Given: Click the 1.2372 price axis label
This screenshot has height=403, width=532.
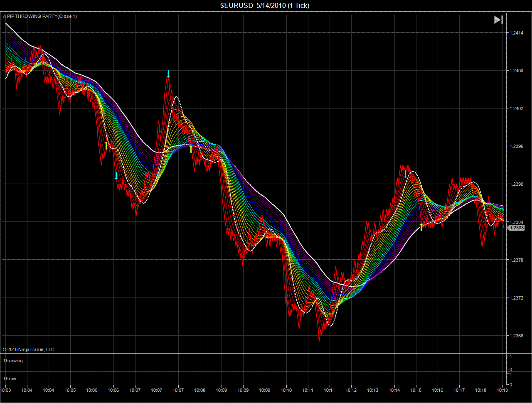Looking at the screenshot, I should [x=517, y=298].
